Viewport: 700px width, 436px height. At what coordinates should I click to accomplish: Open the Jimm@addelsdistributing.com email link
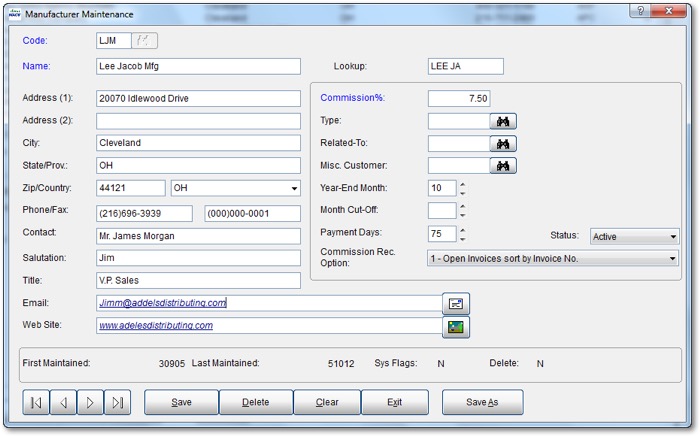(162, 303)
